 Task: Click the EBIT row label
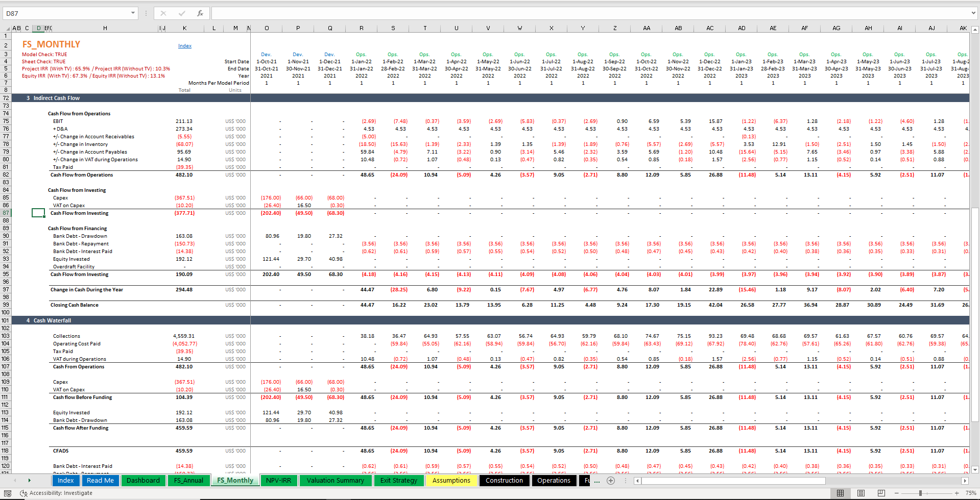(x=58, y=121)
